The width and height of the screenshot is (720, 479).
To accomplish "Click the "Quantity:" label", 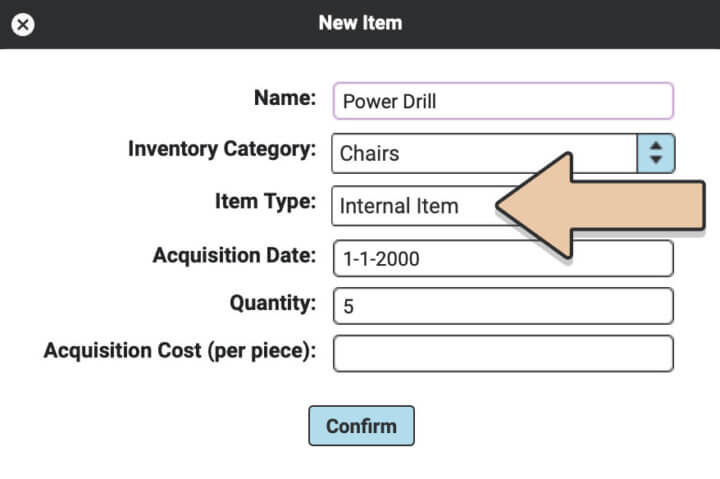I will [273, 303].
